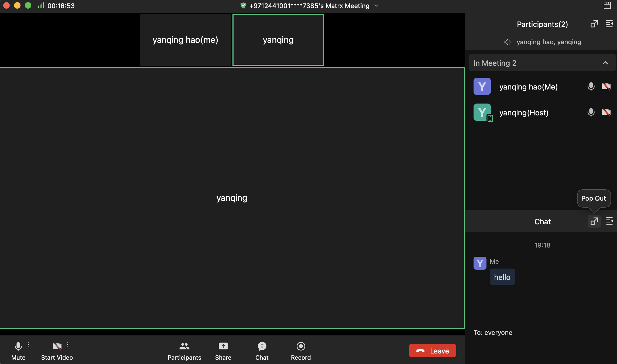Collapse the In Meeting 2 section
The height and width of the screenshot is (364, 617).
click(x=605, y=63)
